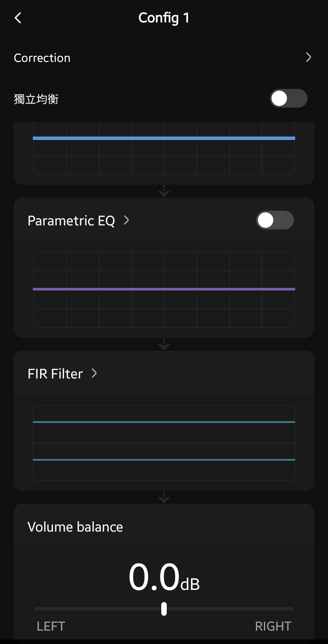Tap the 獨立均衡 label

pos(36,99)
